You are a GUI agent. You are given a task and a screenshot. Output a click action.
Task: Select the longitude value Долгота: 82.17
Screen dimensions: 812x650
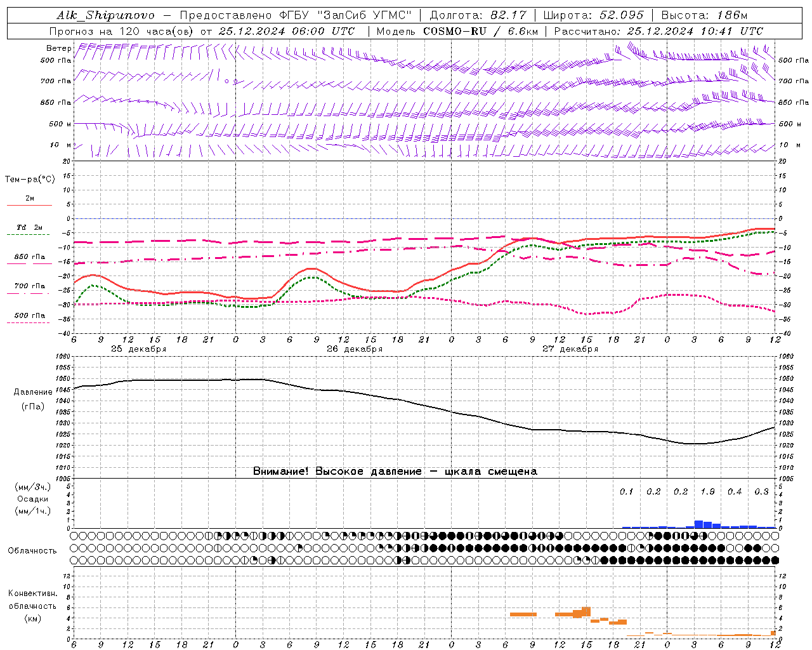pyautogui.click(x=478, y=15)
